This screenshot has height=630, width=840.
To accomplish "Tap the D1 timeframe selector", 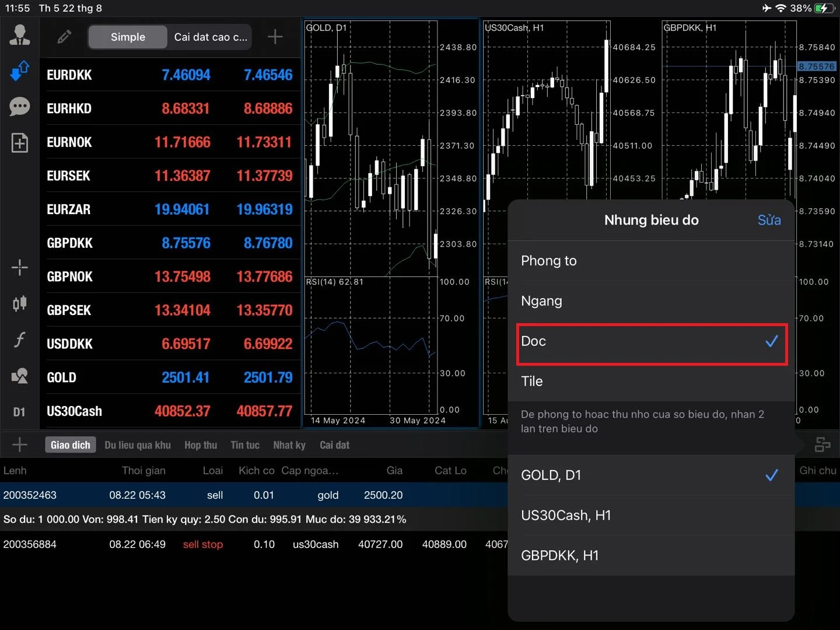I will click(x=19, y=412).
